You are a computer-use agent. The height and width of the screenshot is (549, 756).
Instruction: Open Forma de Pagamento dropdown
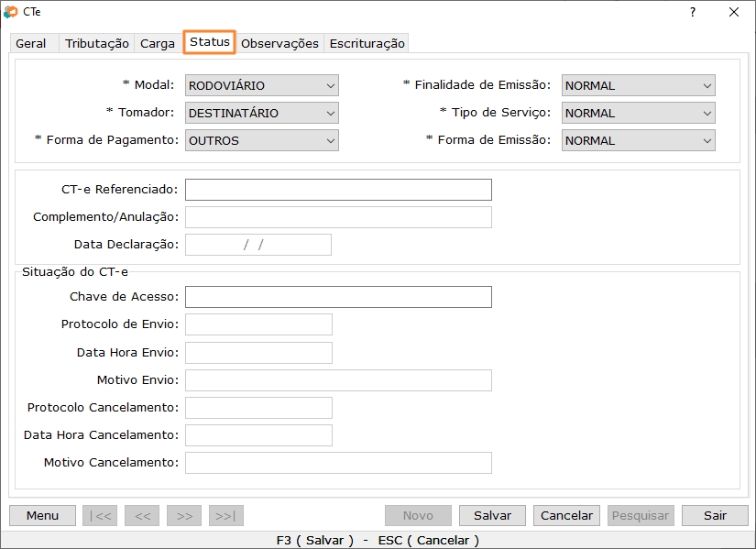(x=261, y=140)
